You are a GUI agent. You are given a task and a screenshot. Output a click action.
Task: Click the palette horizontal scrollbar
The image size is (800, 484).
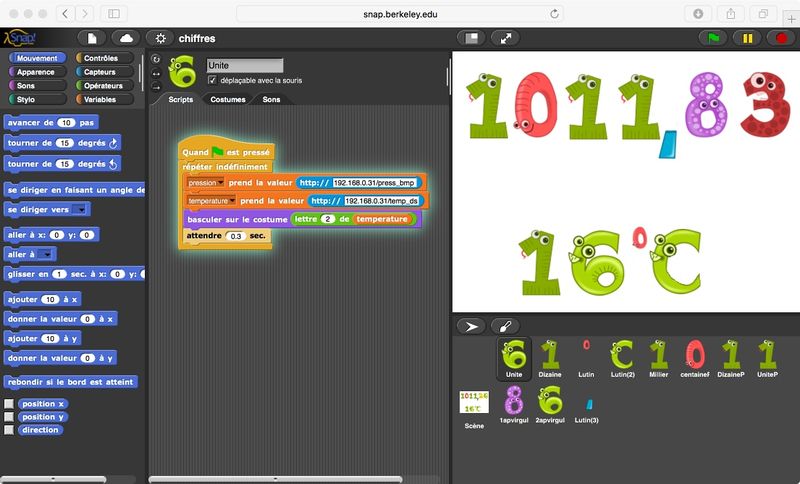tap(54, 479)
